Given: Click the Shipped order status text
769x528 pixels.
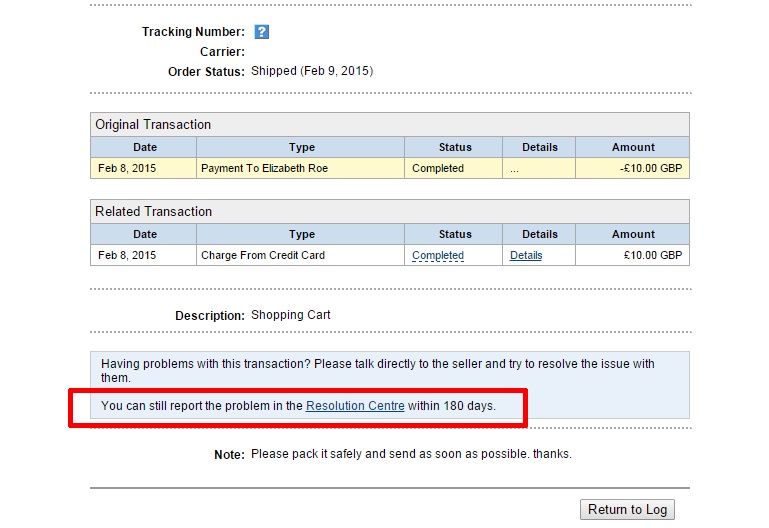Looking at the screenshot, I should click(311, 71).
